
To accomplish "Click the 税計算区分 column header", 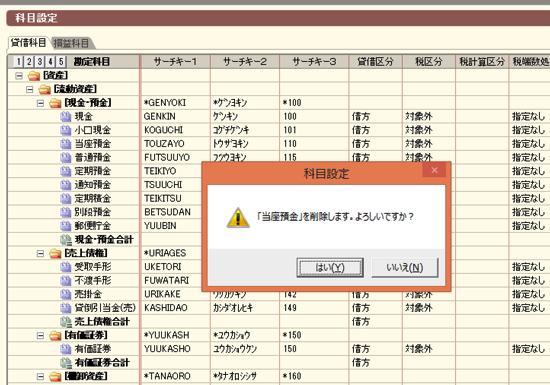I will [x=482, y=62].
